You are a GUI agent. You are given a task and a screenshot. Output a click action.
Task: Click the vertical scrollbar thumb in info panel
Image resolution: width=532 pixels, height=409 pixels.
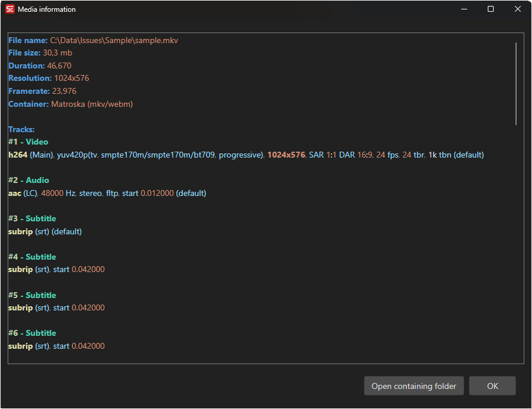pos(516,83)
